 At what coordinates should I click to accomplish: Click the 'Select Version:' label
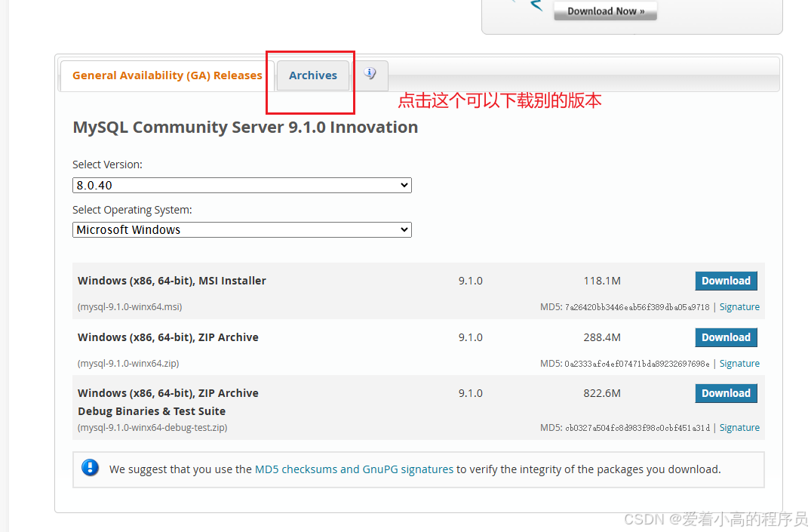coord(107,165)
